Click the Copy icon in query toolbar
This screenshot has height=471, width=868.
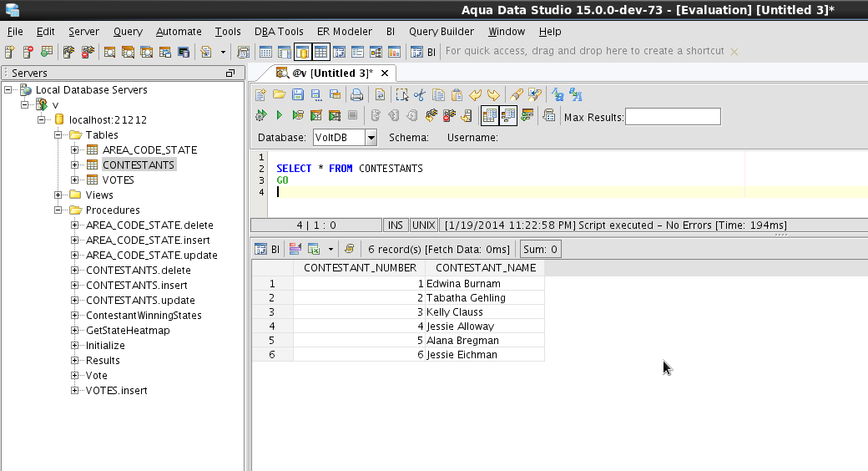tap(438, 94)
